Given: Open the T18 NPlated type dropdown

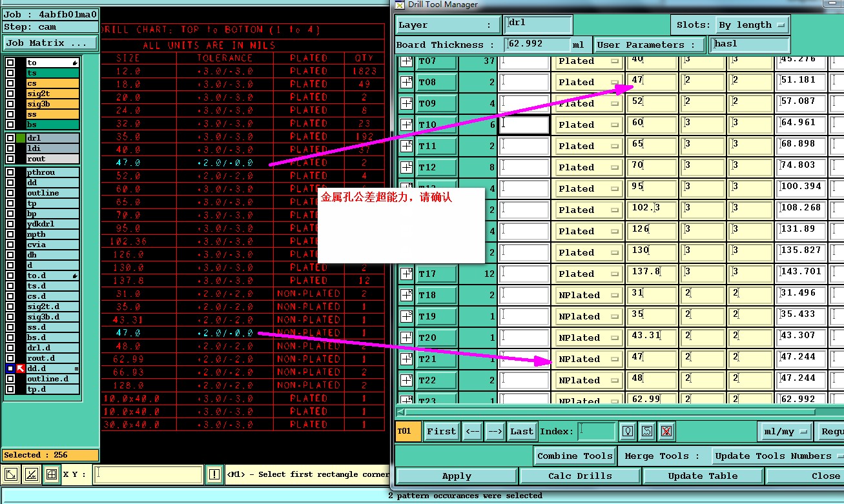Looking at the screenshot, I should [588, 295].
